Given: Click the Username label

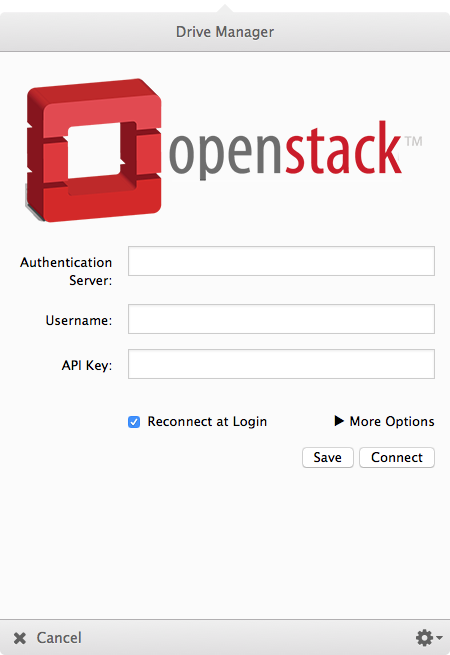Looking at the screenshot, I should (79, 320).
